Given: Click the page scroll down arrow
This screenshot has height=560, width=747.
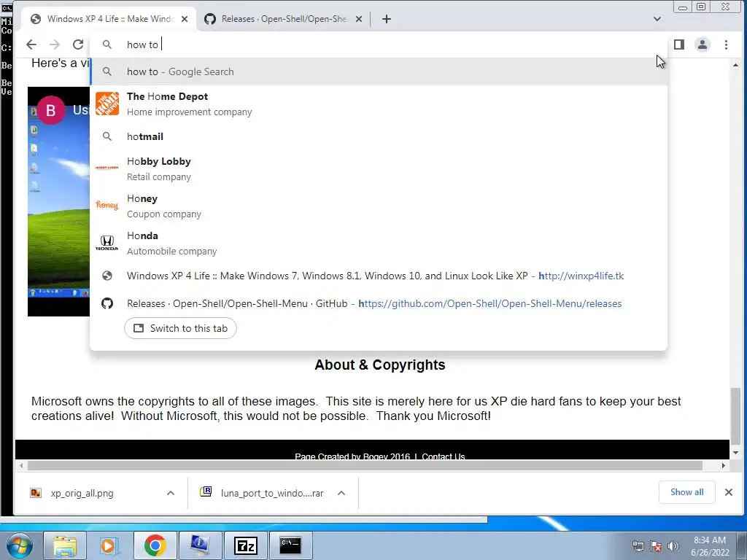Looking at the screenshot, I should point(736,453).
